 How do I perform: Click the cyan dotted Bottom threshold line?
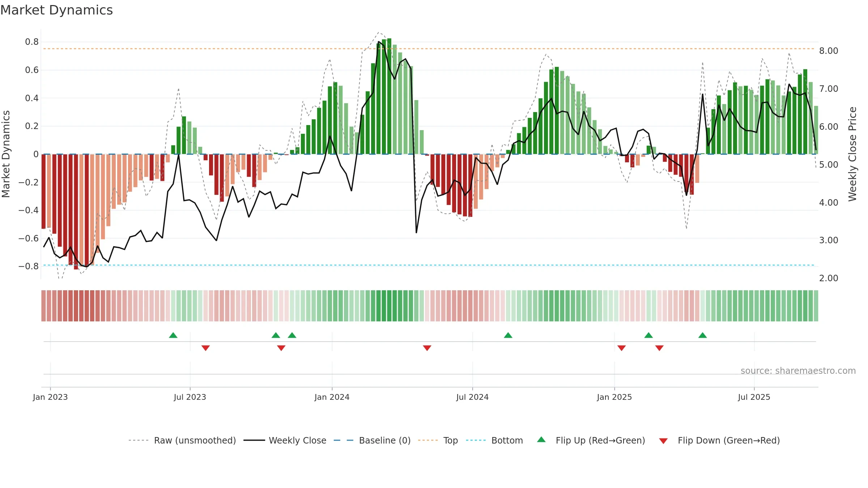point(430,265)
